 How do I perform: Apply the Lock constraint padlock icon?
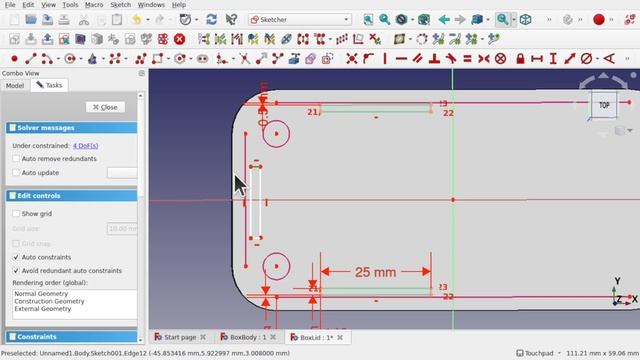[520, 59]
